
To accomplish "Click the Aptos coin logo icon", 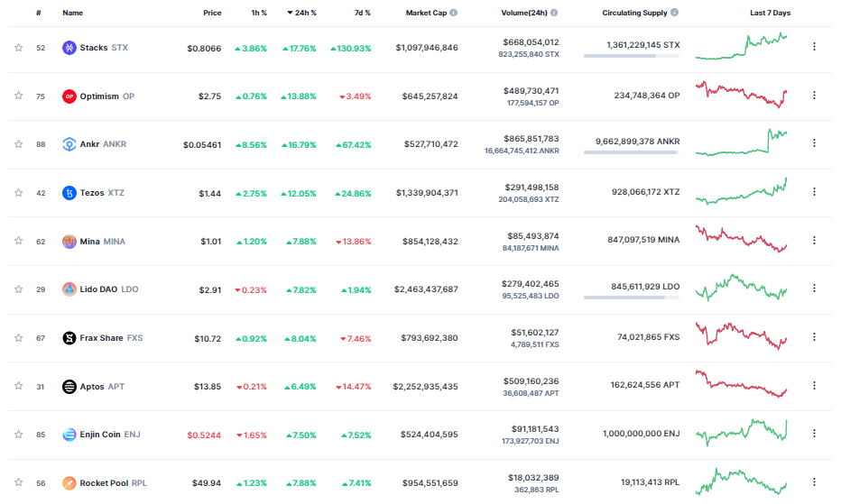I will (69, 387).
